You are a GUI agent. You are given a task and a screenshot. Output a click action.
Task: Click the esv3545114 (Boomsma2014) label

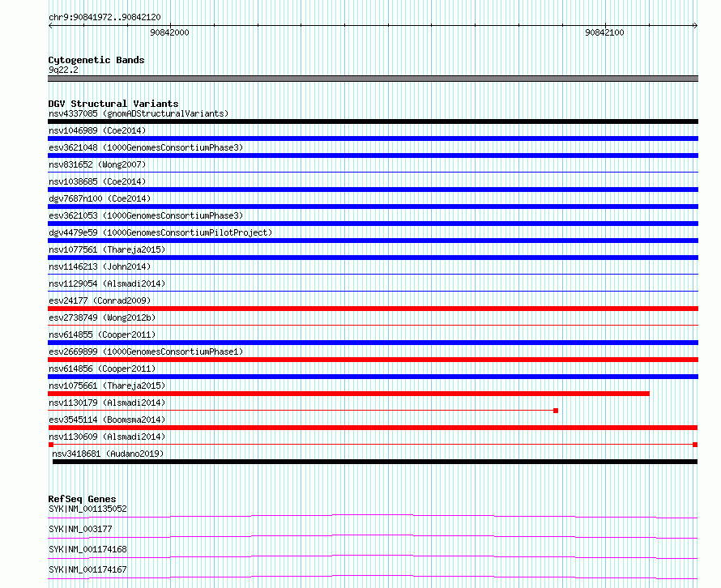[107, 420]
